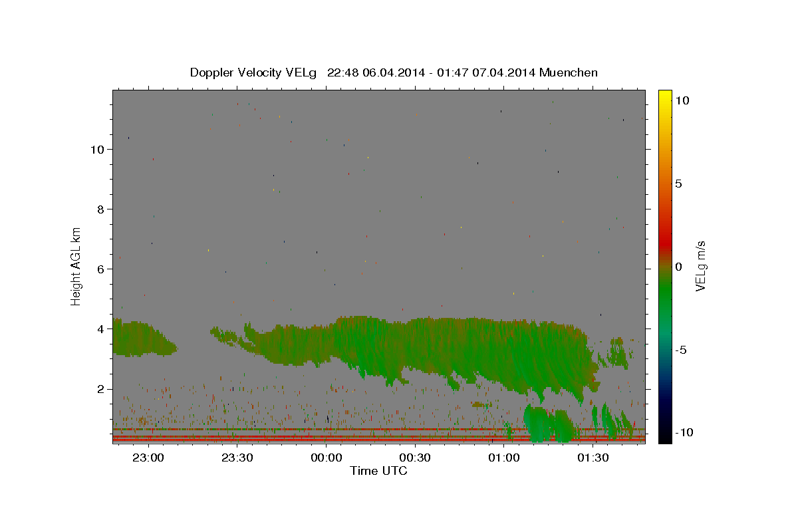Click the '23:00' time tick label

pos(148,458)
